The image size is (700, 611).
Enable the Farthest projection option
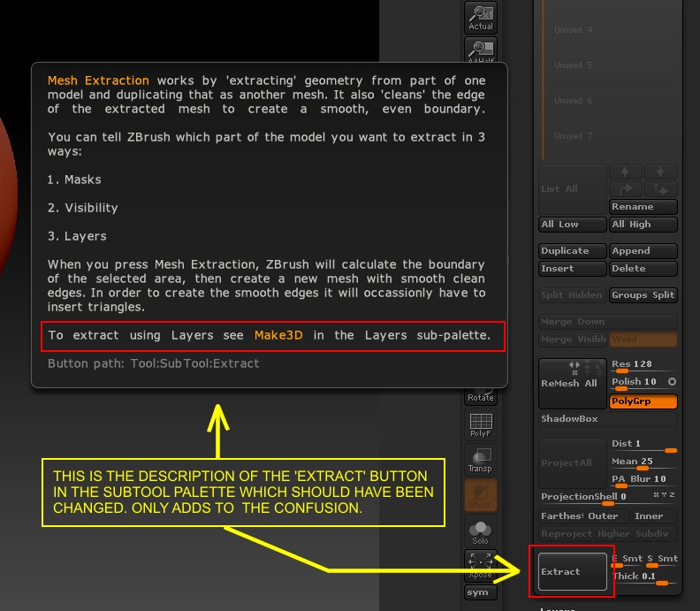561,516
